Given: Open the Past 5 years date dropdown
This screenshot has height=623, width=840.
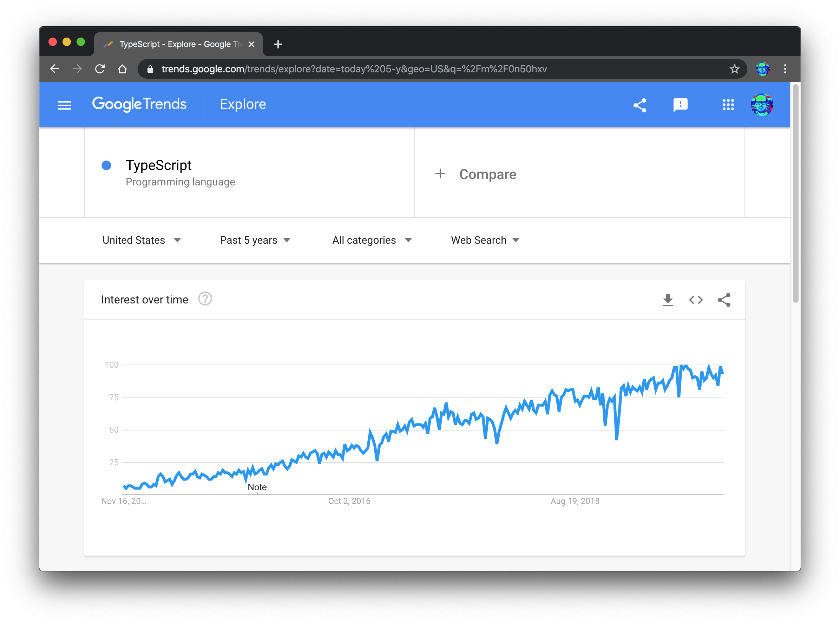Looking at the screenshot, I should (255, 240).
